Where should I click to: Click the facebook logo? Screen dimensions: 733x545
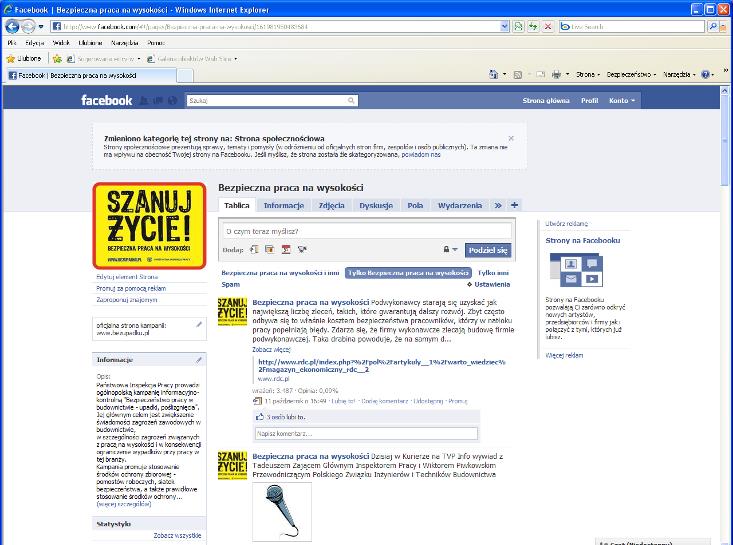(x=107, y=100)
